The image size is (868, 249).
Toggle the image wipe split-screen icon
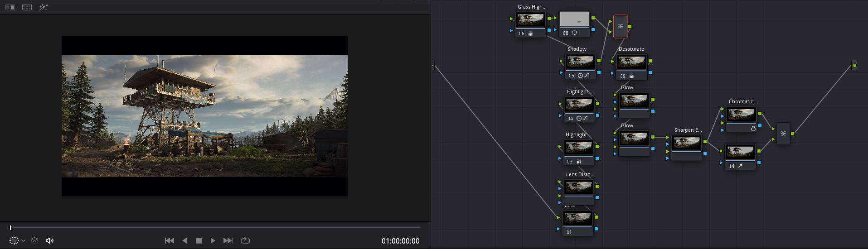coord(10,7)
